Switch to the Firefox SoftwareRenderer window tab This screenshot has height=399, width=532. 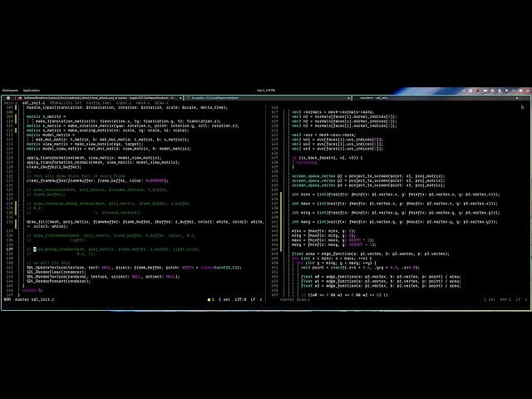pos(99,98)
